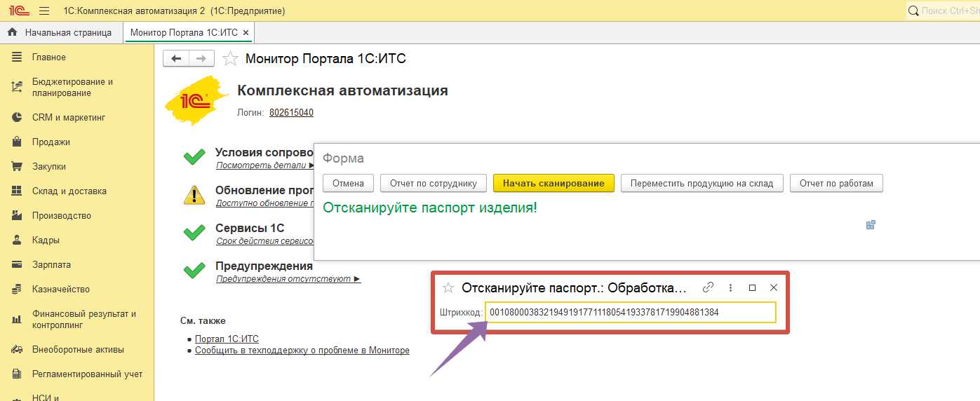Open Отчет по сотруднику
980x401 pixels.
click(433, 183)
